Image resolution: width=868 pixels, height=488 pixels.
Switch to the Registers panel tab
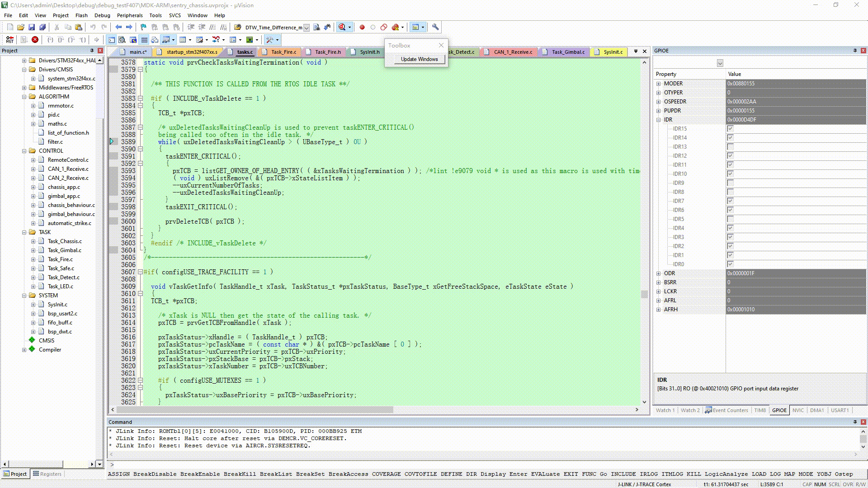[47, 474]
